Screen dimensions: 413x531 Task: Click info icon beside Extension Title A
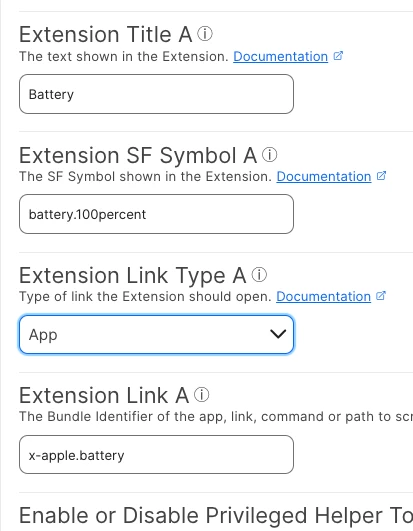pos(205,34)
